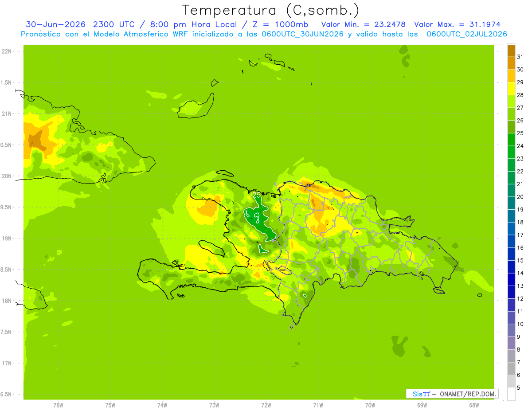Click the "17N" latitude axis label
This screenshot has width=532, height=411.
6,363
